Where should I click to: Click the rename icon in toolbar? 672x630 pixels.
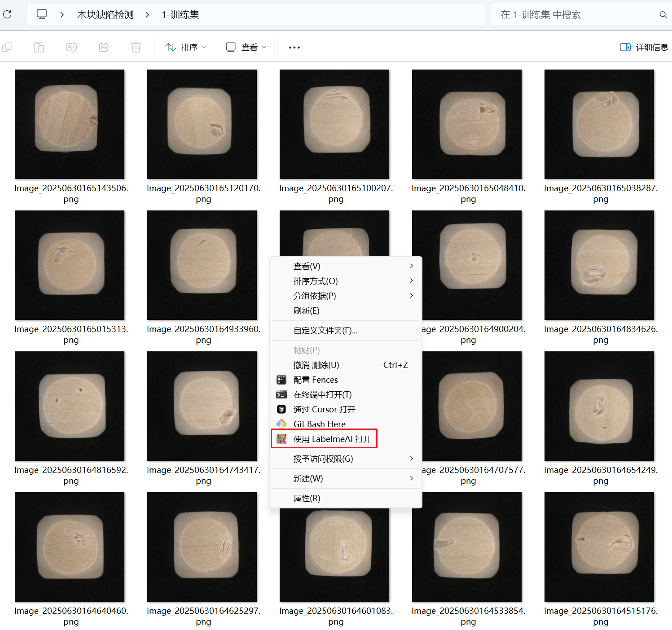click(x=71, y=47)
